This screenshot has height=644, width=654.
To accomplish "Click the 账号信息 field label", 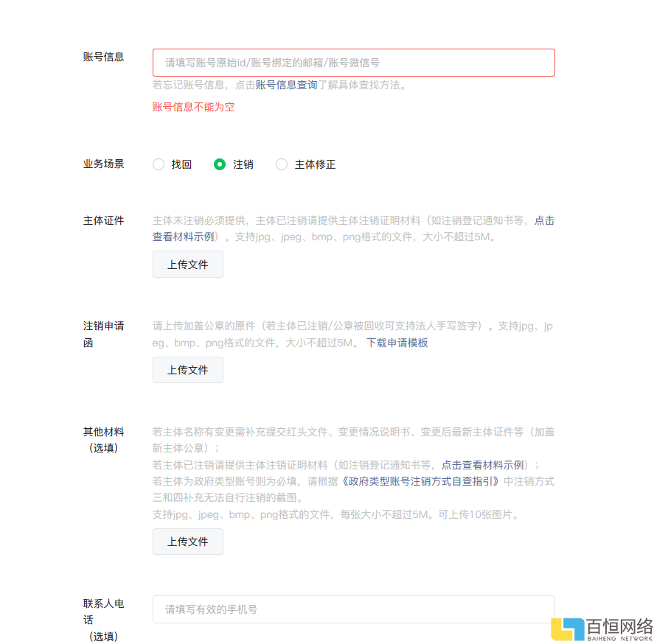I will [103, 57].
